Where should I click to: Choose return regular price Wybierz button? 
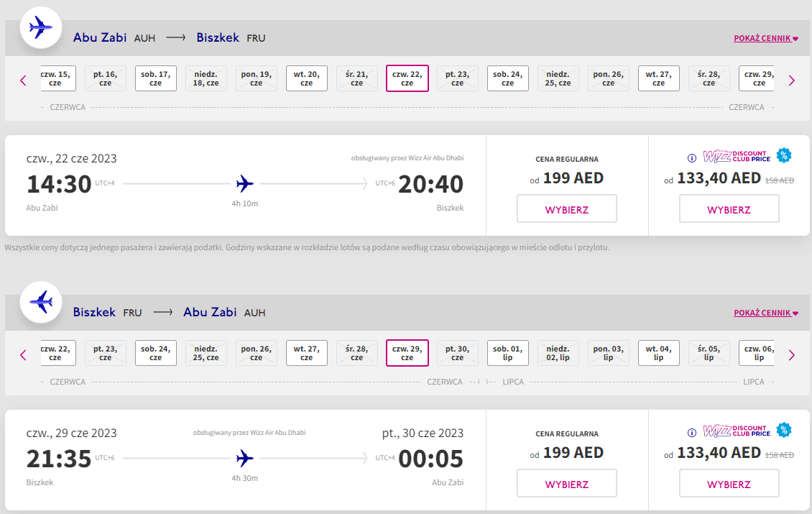[566, 483]
